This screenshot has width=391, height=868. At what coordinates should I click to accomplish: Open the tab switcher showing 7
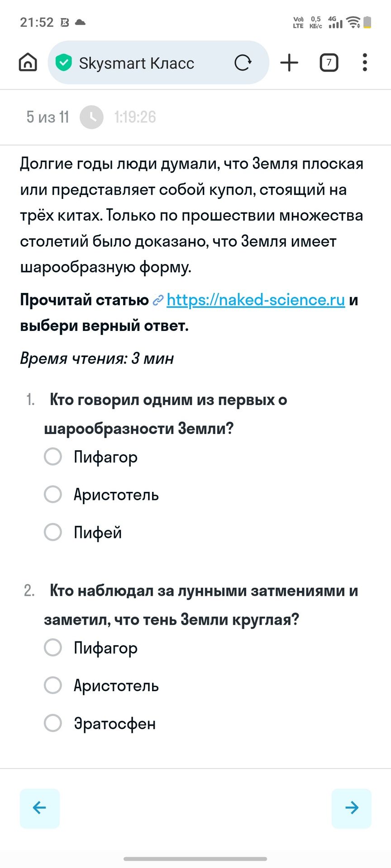pyautogui.click(x=329, y=62)
